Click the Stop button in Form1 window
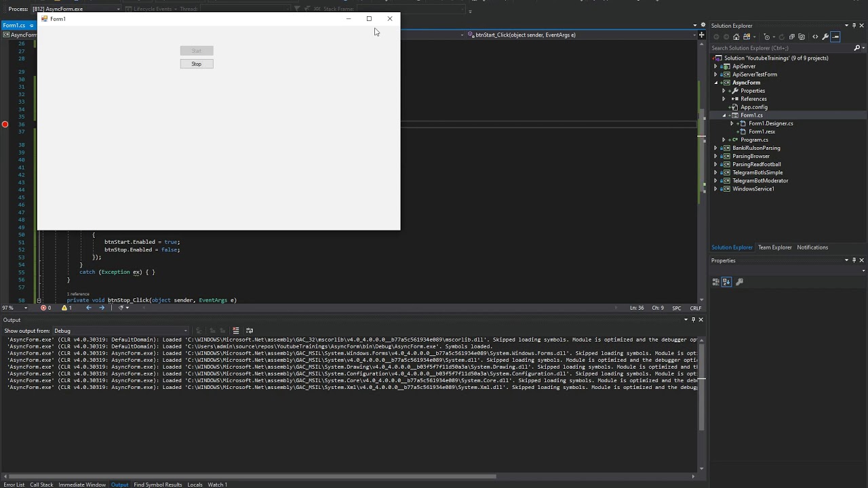Screen dimensions: 868x488 pos(197,64)
